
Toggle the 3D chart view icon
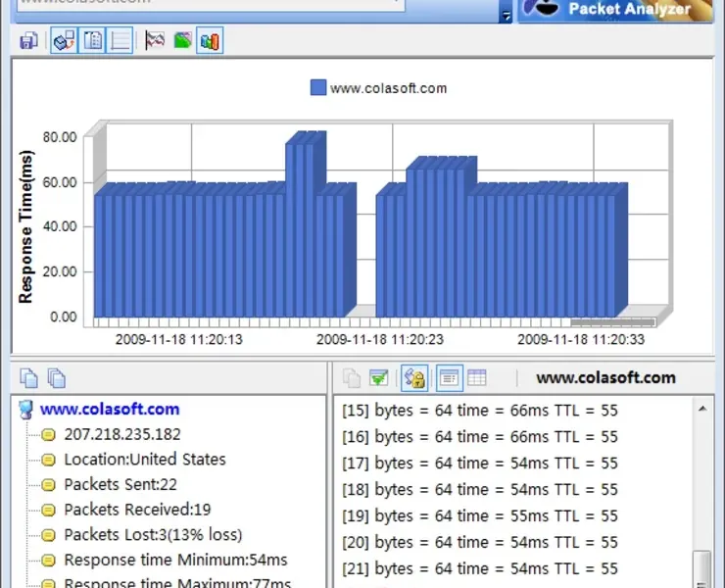click(x=64, y=41)
